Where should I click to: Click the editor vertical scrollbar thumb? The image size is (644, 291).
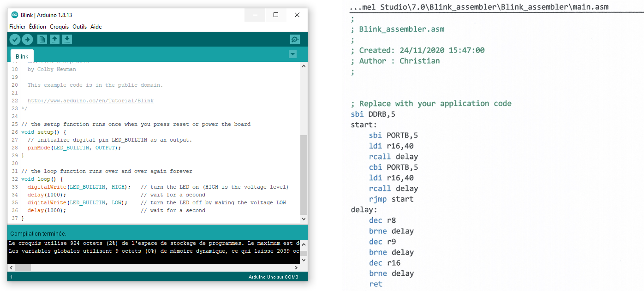pos(304,174)
